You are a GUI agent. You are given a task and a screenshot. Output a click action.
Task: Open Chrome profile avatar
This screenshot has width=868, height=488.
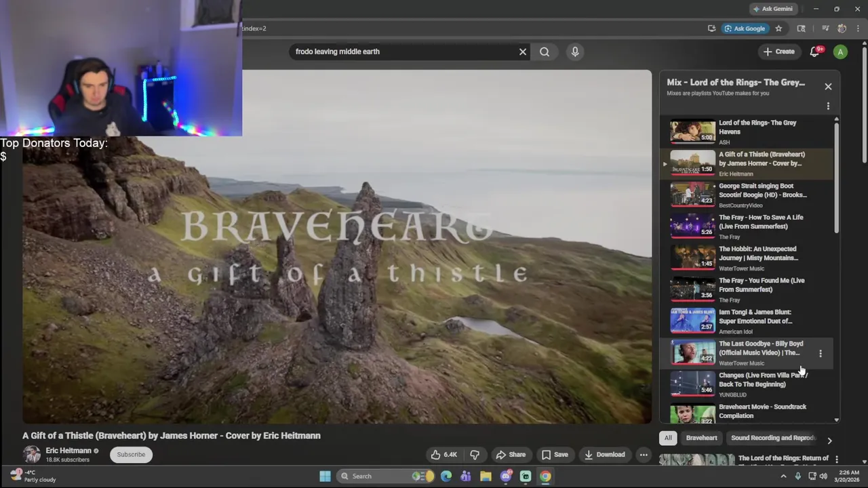pos(842,28)
